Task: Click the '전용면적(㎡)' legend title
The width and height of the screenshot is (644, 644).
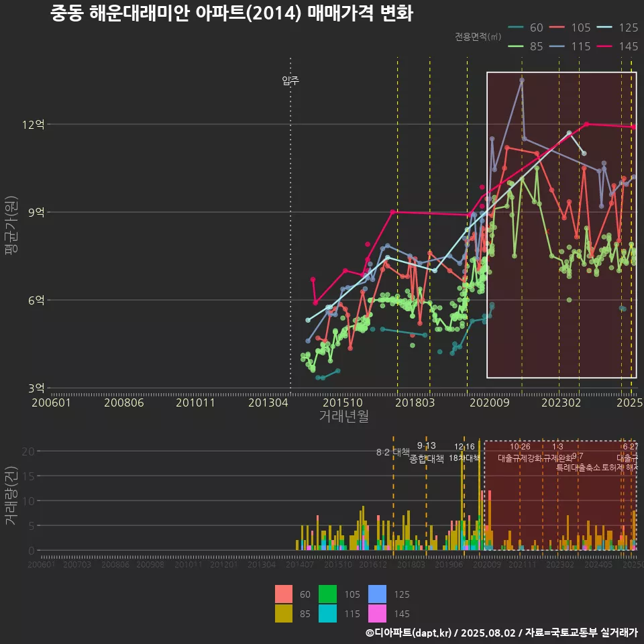Action: (x=478, y=37)
